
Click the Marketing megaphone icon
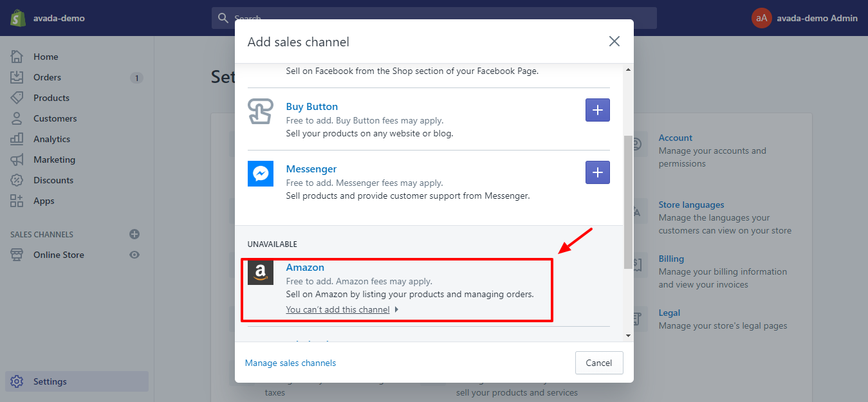[17, 160]
